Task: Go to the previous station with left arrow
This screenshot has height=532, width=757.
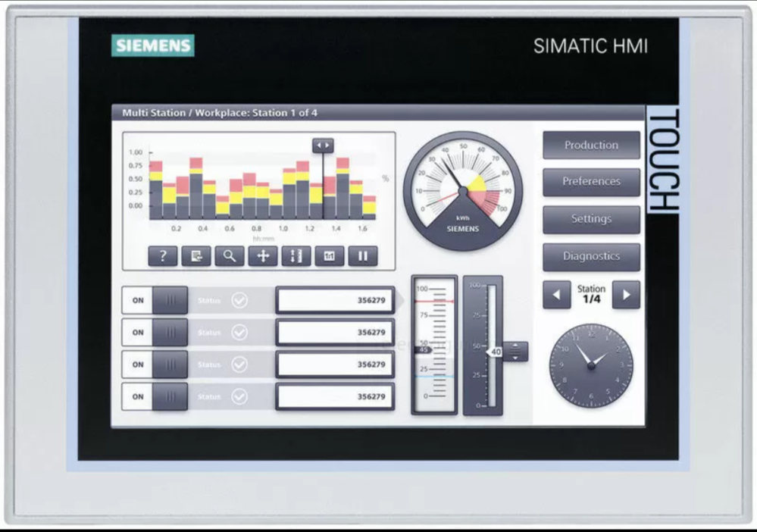Action: [x=557, y=295]
